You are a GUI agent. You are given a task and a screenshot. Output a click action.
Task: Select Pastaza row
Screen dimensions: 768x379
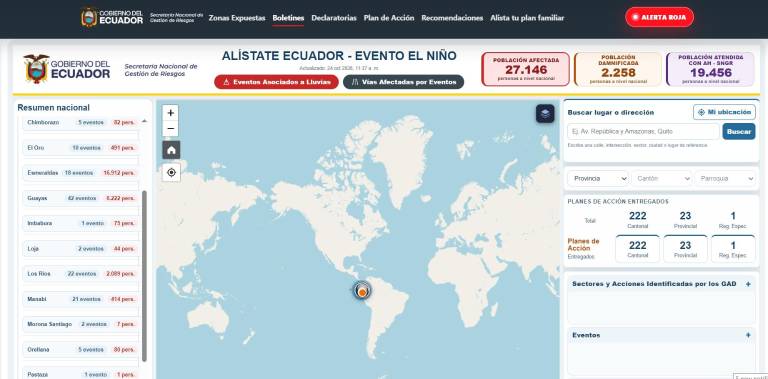tap(81, 374)
